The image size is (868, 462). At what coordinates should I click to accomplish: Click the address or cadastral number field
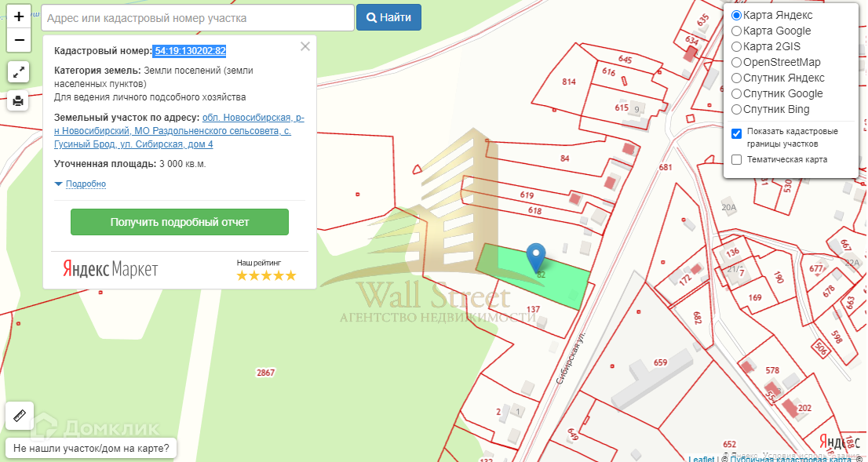[x=198, y=18]
